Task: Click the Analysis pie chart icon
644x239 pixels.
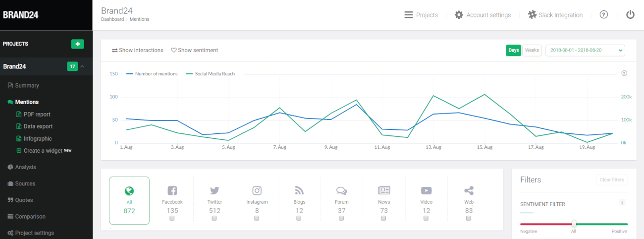Action: click(10, 168)
